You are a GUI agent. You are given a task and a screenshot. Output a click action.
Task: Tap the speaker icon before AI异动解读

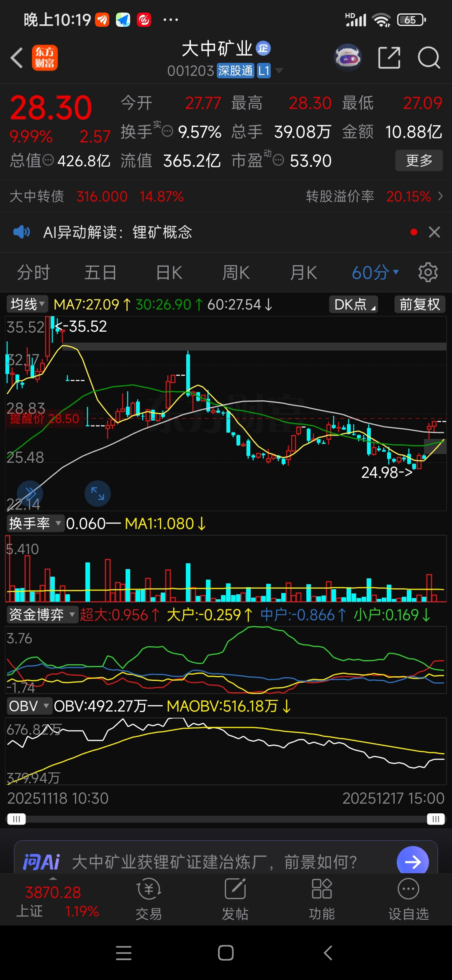[21, 232]
